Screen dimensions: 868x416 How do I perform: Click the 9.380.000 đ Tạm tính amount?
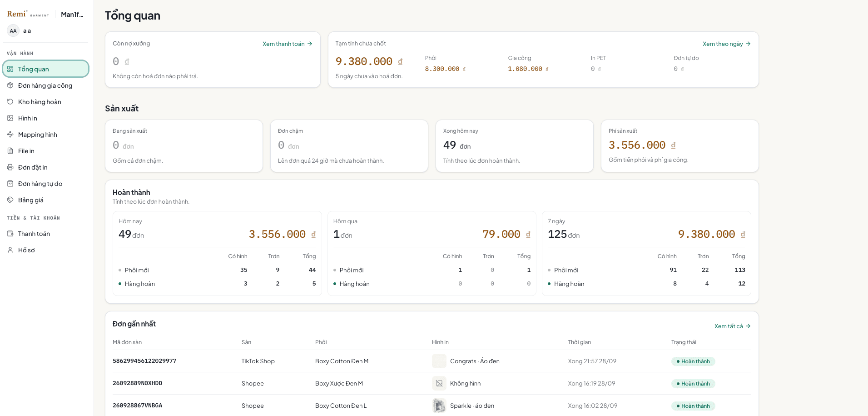tap(369, 61)
